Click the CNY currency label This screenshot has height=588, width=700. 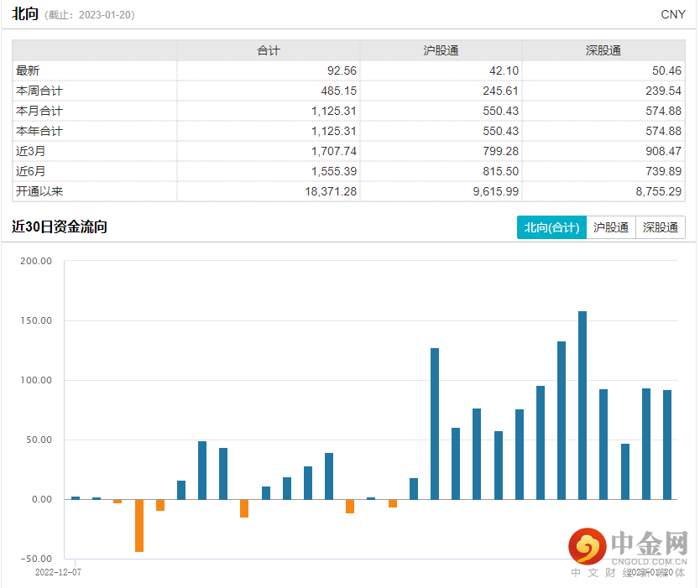click(673, 14)
